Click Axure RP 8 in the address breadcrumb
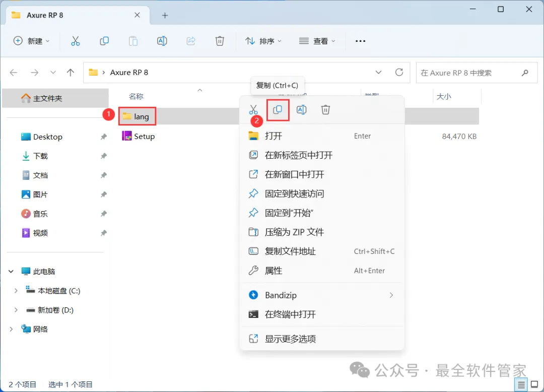This screenshot has width=544, height=392. [129, 72]
